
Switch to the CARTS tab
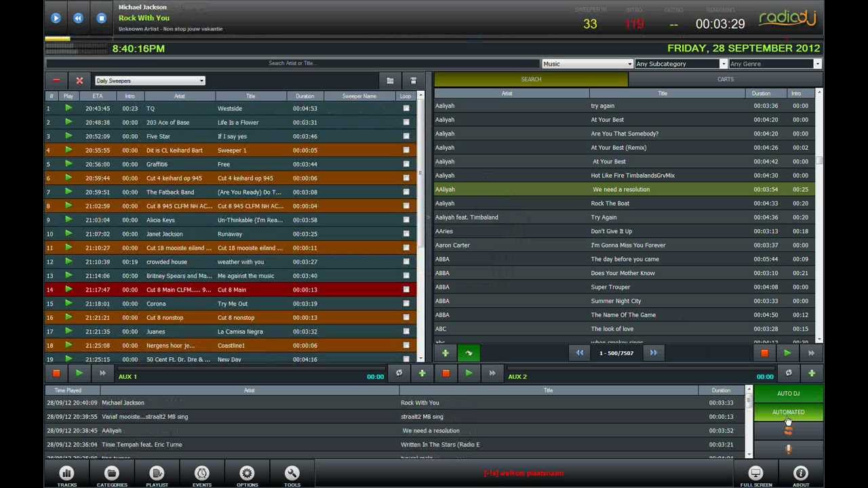pos(725,79)
